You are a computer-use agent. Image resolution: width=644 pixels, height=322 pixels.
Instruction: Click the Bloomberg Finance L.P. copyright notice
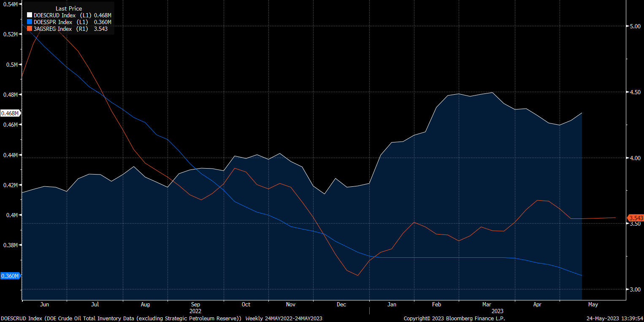tap(454, 318)
